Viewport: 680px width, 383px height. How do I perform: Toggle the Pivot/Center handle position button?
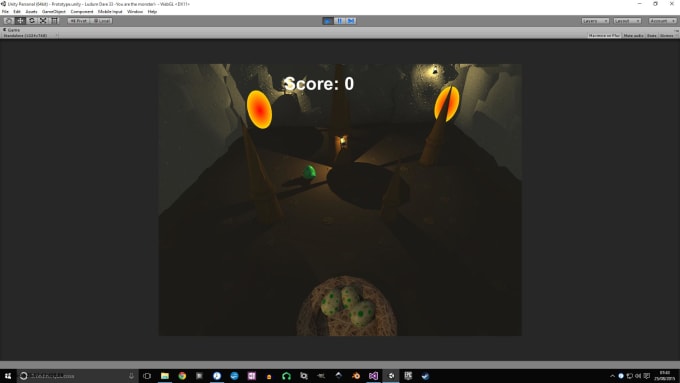pyautogui.click(x=79, y=21)
